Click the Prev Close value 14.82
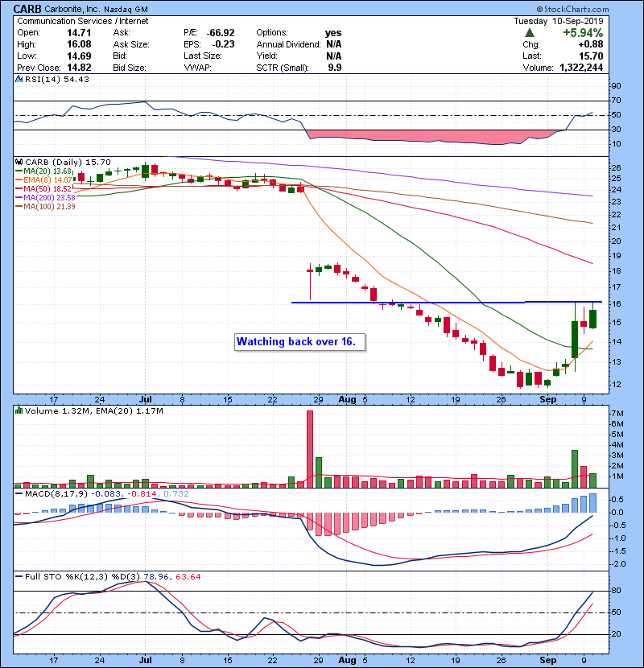This screenshot has height=668, width=644. tap(79, 68)
